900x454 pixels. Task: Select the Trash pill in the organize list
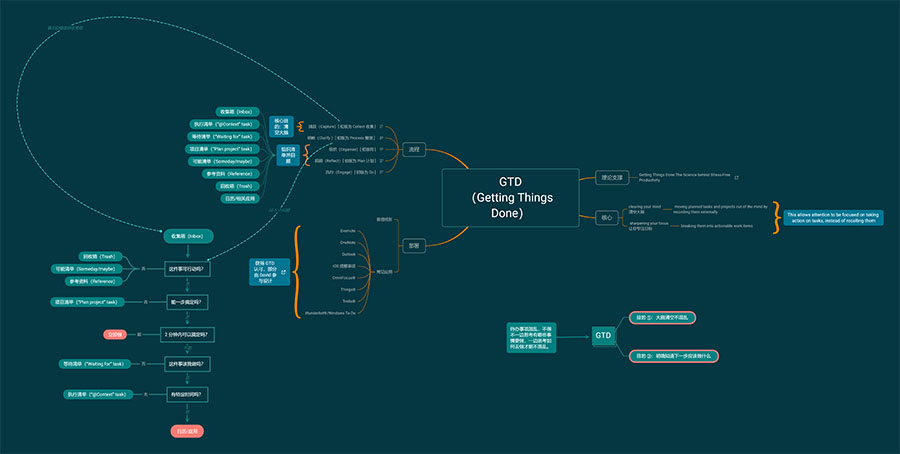237,186
